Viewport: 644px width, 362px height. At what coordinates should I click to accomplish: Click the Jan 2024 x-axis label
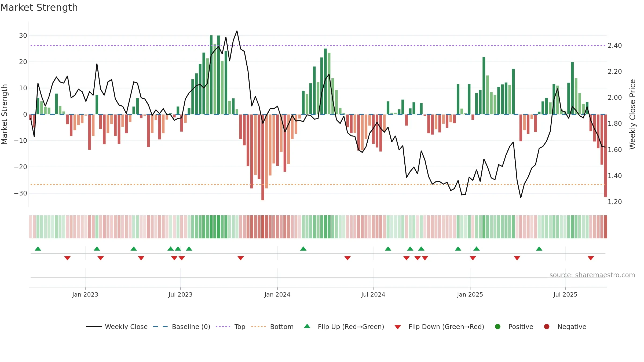click(277, 294)
